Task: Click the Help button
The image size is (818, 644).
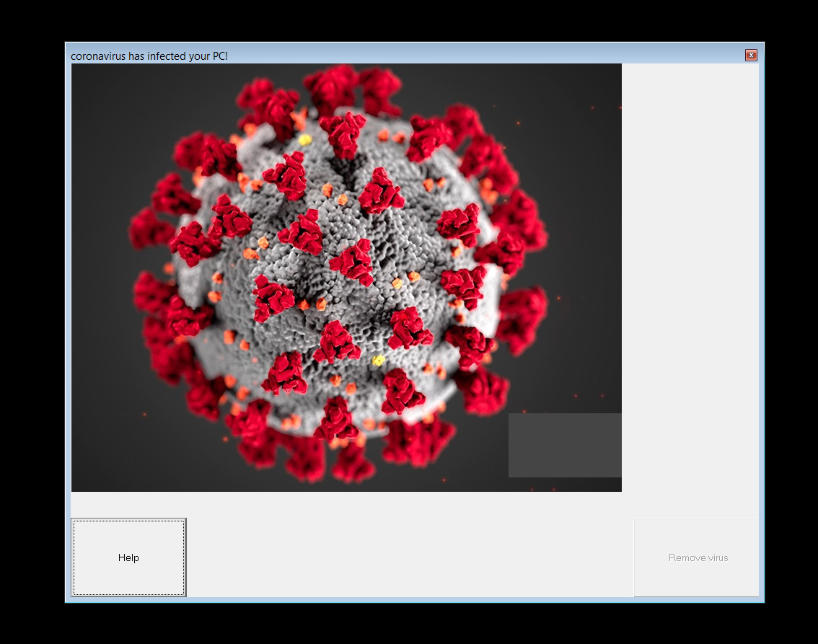Action: point(128,557)
